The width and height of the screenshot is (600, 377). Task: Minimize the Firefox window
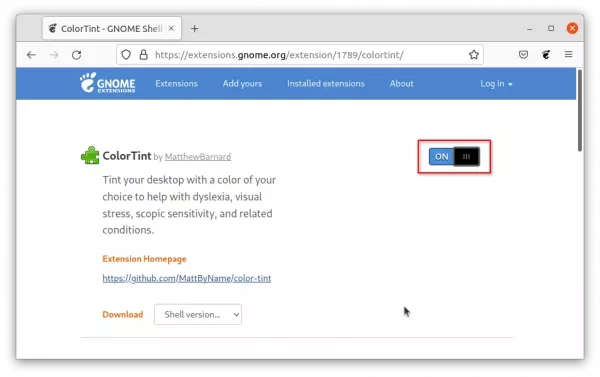[x=530, y=29]
